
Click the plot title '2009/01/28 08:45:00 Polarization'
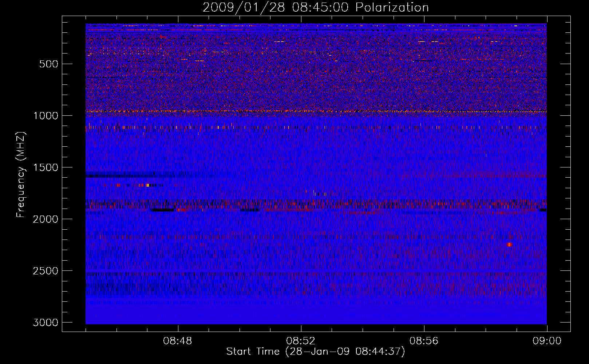(316, 7)
